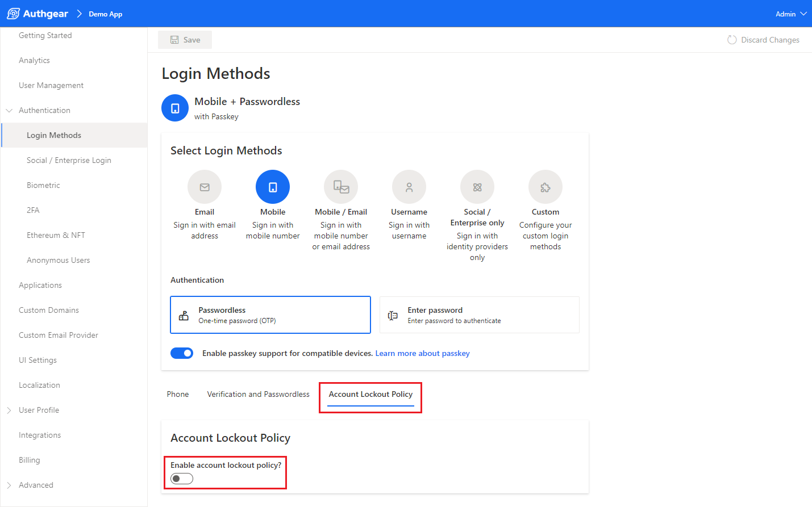The width and height of the screenshot is (812, 507).
Task: Switch to the Phone tab
Action: (178, 394)
